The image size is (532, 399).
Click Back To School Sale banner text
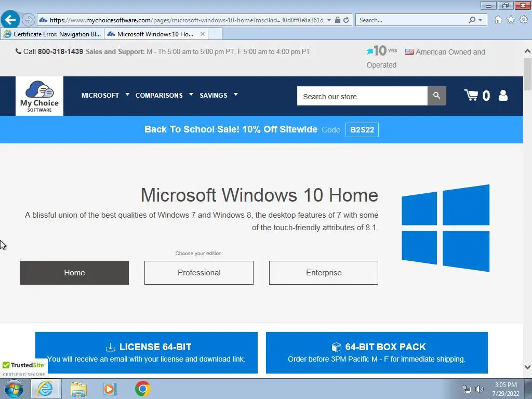(x=231, y=129)
